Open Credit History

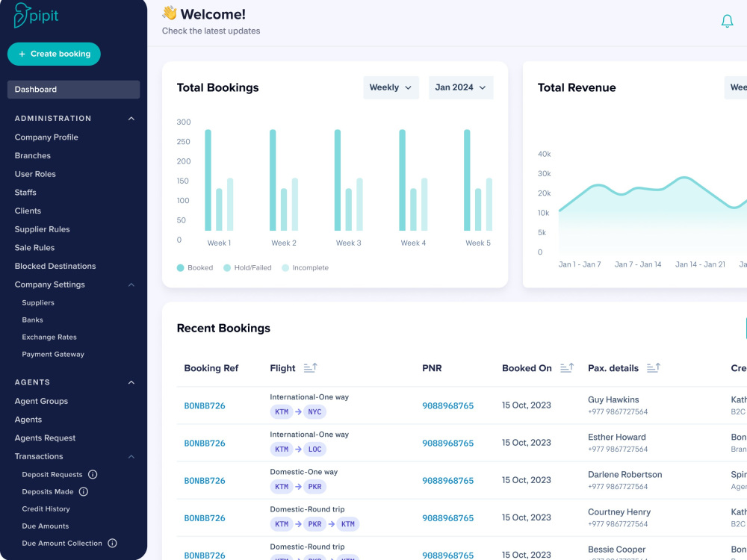point(46,509)
